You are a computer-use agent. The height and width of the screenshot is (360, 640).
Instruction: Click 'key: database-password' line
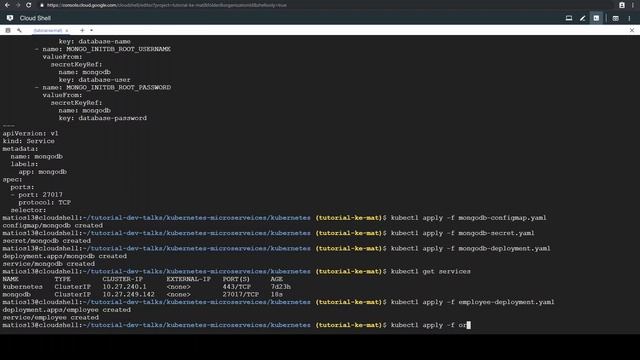pos(102,118)
